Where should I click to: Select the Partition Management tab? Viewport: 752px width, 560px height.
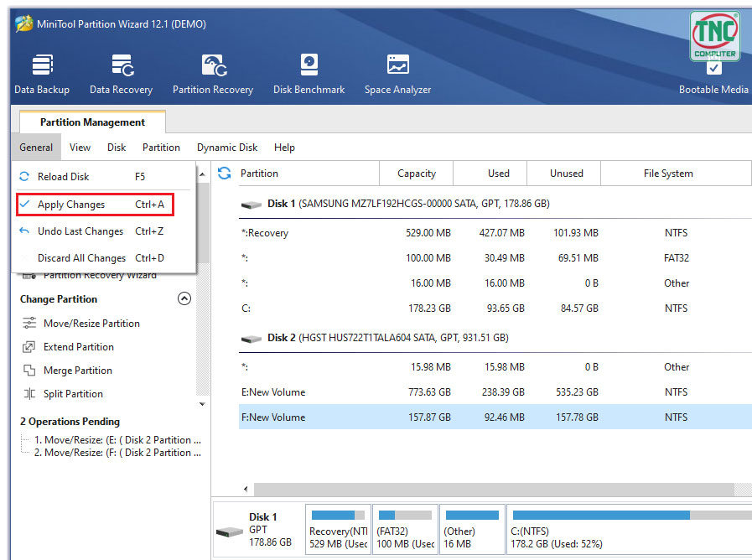click(92, 122)
